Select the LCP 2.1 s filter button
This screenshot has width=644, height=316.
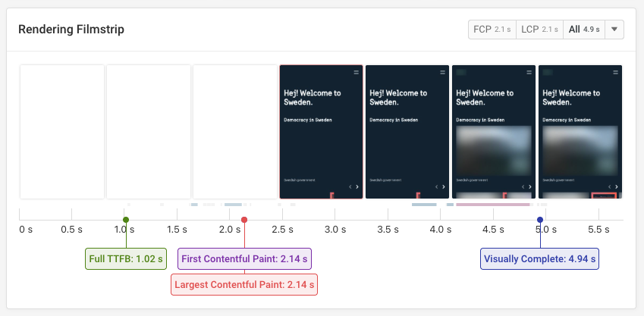(538, 30)
